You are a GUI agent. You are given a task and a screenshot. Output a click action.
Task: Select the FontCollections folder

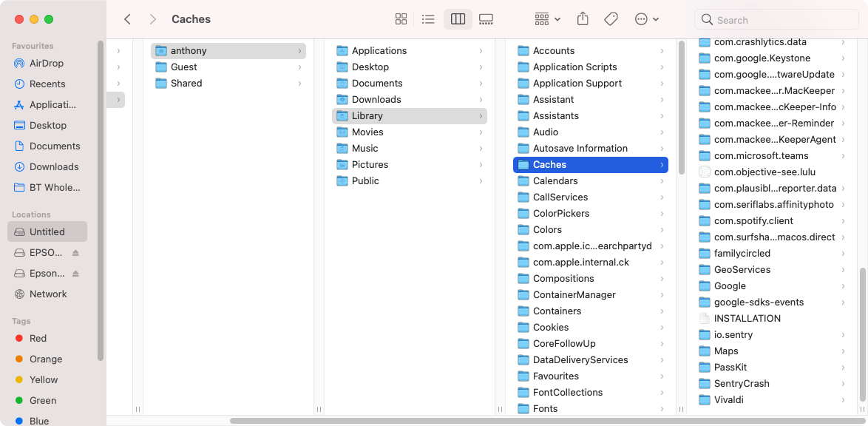tap(591, 392)
